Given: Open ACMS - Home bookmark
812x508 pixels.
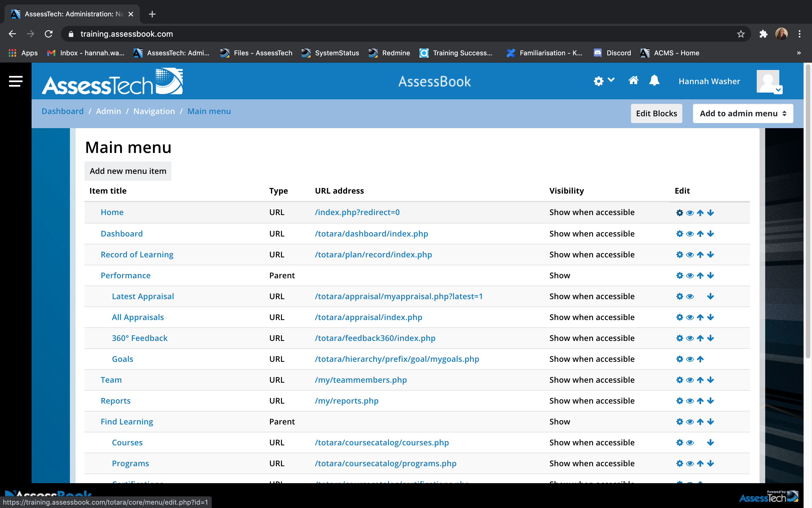Looking at the screenshot, I should [670, 53].
